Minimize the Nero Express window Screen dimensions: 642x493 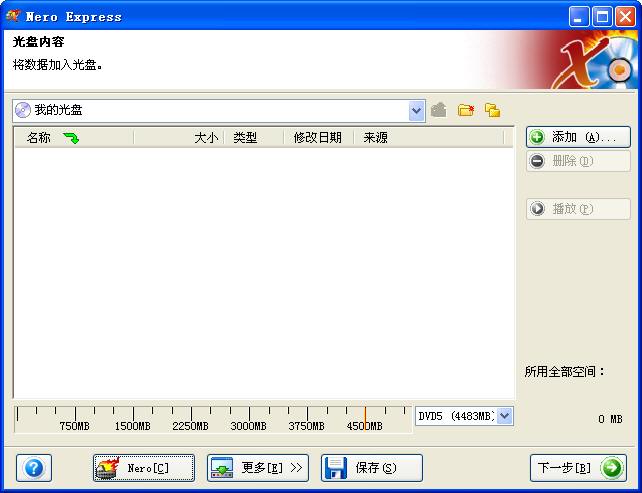[579, 17]
